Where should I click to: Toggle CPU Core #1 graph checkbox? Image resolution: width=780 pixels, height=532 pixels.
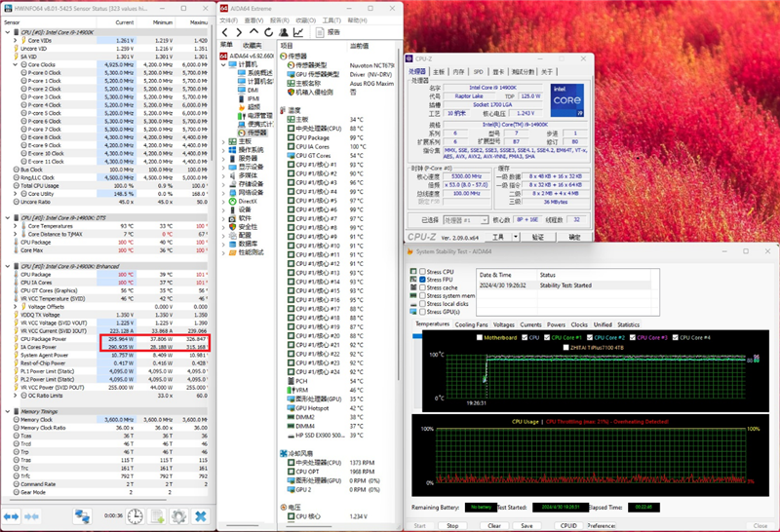547,337
